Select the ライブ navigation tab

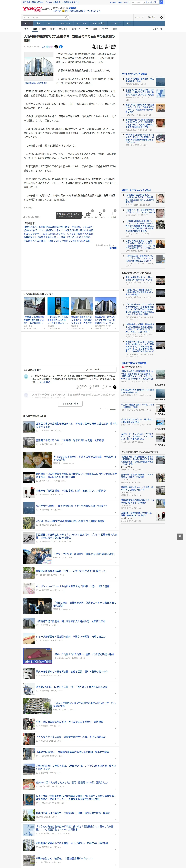point(49,24)
